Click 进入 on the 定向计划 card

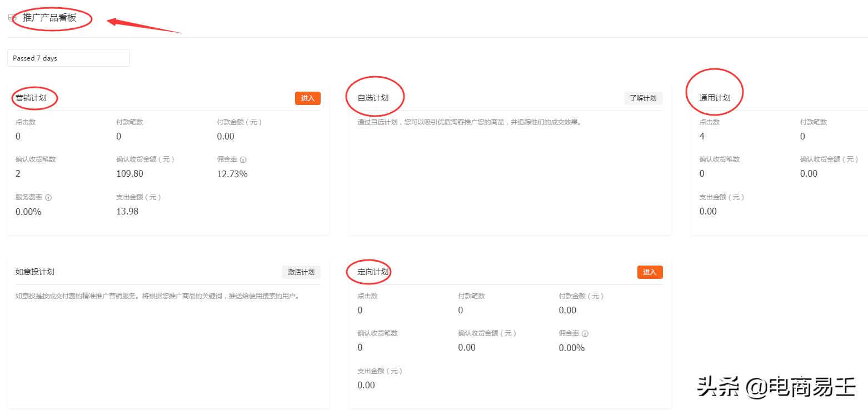(649, 272)
